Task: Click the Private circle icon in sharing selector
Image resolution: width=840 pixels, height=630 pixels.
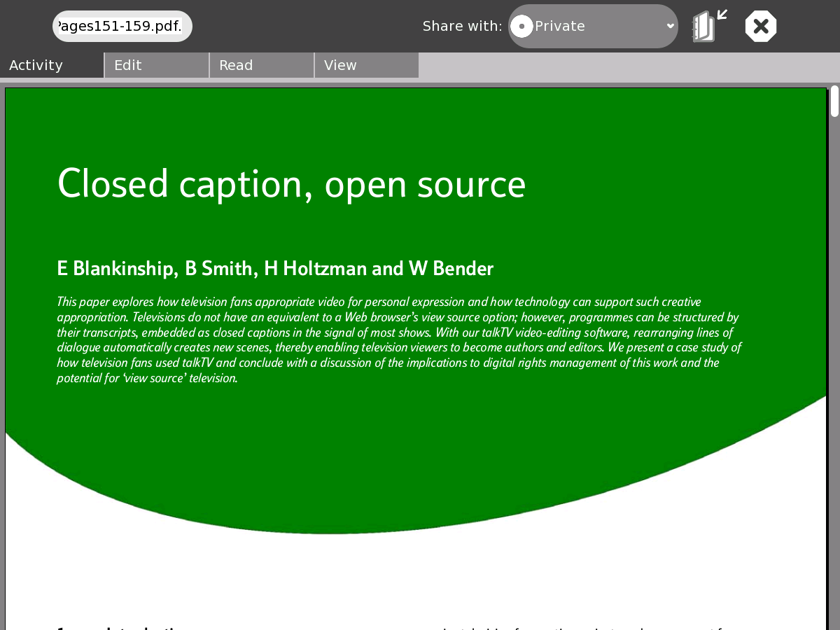Action: [x=521, y=27]
